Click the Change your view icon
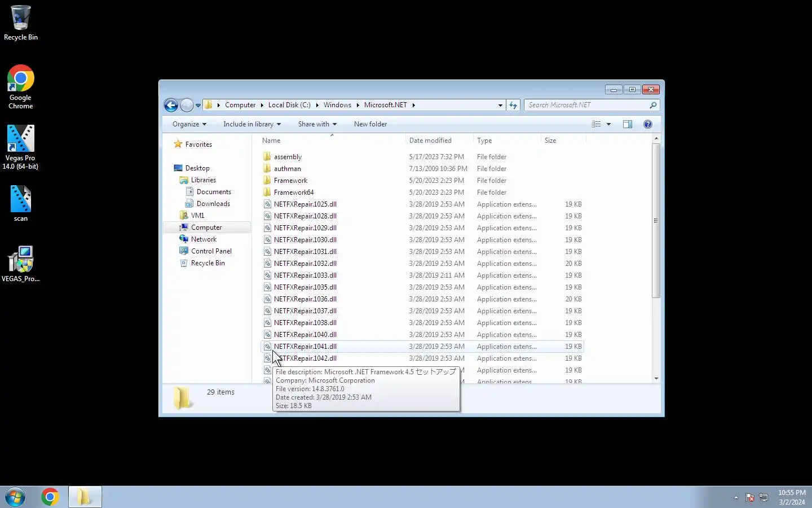 pos(596,124)
